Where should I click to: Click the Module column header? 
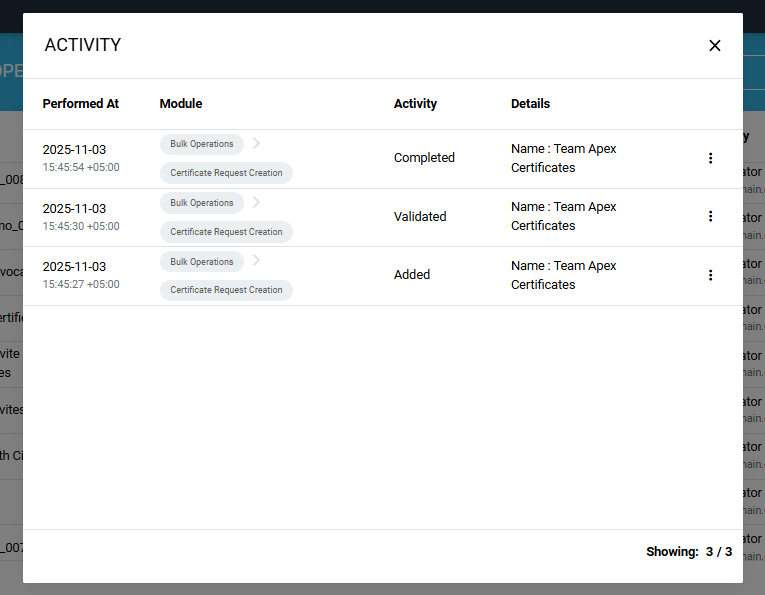181,104
